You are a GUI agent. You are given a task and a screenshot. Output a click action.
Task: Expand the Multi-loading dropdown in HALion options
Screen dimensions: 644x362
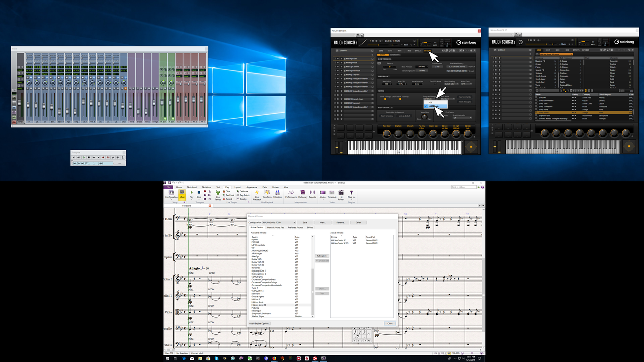(451, 84)
